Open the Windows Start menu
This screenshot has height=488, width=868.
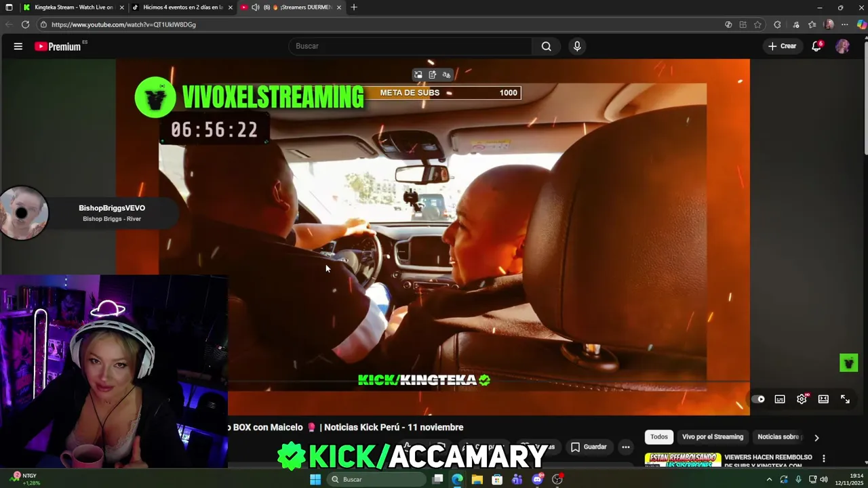coord(315,479)
